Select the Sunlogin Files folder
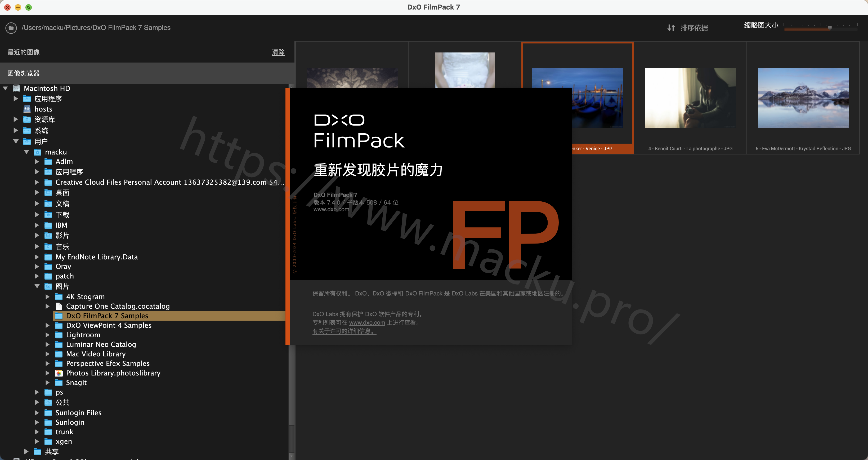The height and width of the screenshot is (460, 868). tap(78, 413)
